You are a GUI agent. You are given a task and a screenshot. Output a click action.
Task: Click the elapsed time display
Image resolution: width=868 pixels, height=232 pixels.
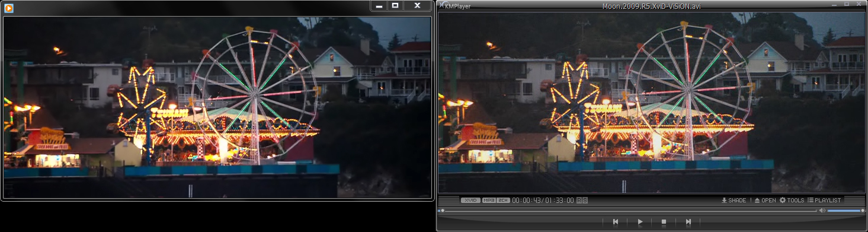tap(526, 201)
